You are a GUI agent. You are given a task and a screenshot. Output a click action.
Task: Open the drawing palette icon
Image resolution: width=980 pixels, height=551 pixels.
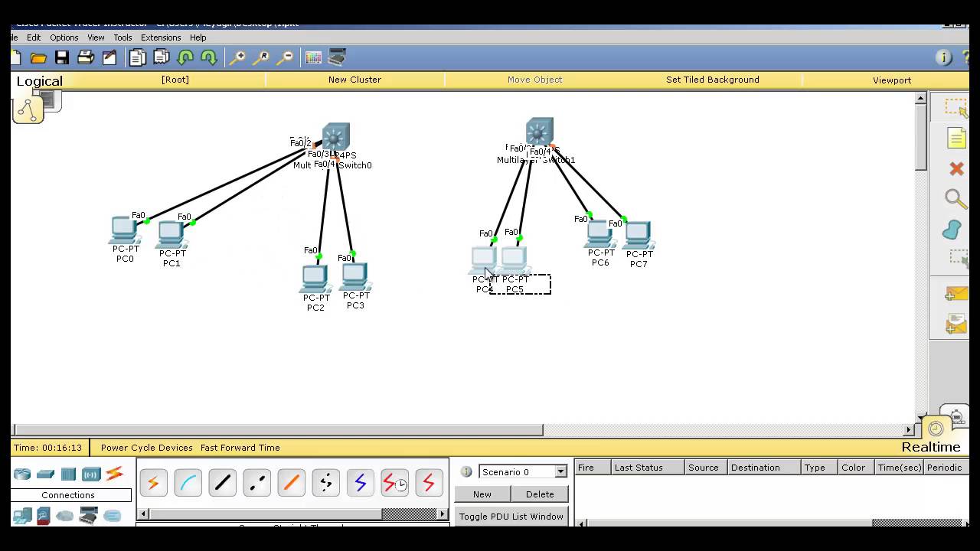pos(313,57)
